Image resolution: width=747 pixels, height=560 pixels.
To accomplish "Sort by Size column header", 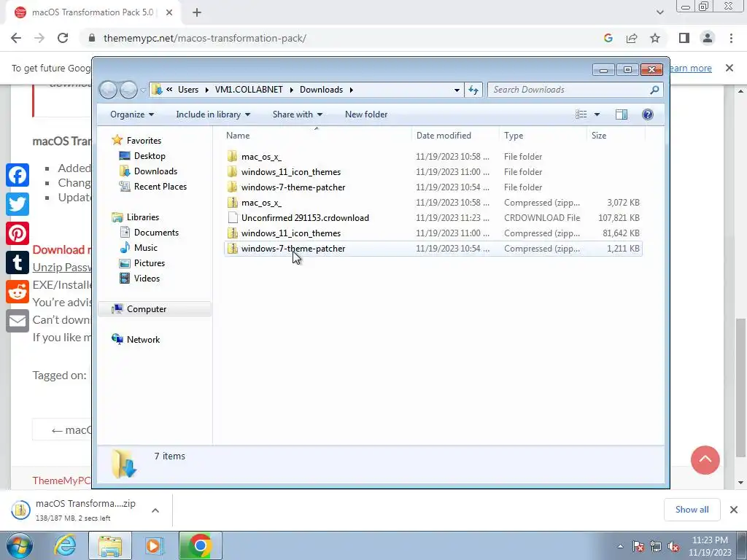I will click(616, 135).
